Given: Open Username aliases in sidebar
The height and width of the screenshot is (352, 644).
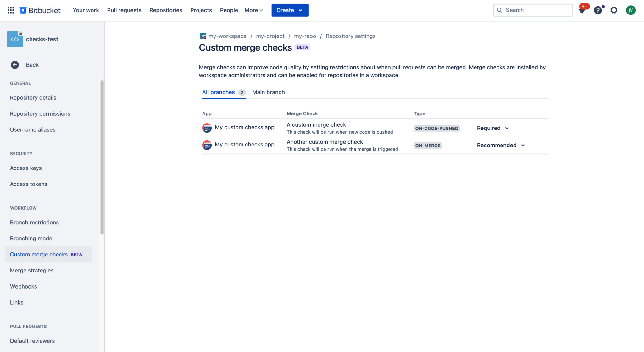Looking at the screenshot, I should tap(33, 129).
